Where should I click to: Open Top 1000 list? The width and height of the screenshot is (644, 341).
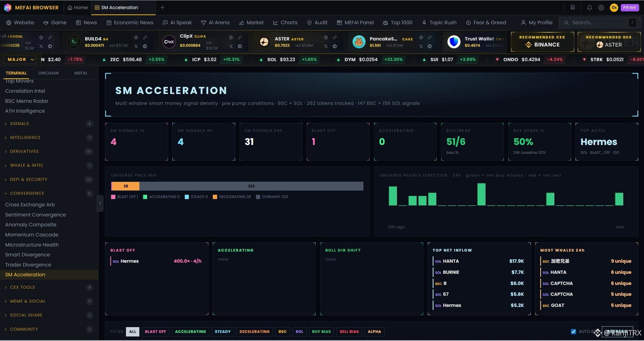click(398, 23)
